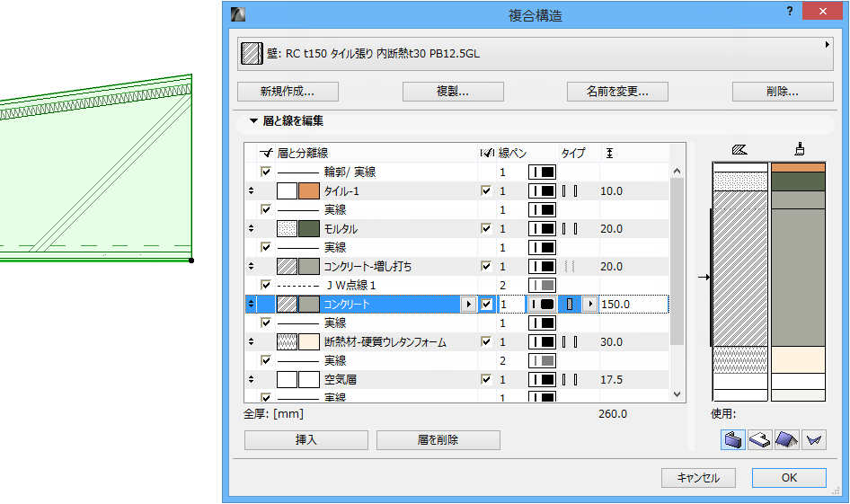Toggle end line checkbox for selected コンクリート
The width and height of the screenshot is (850, 504).
[486, 304]
